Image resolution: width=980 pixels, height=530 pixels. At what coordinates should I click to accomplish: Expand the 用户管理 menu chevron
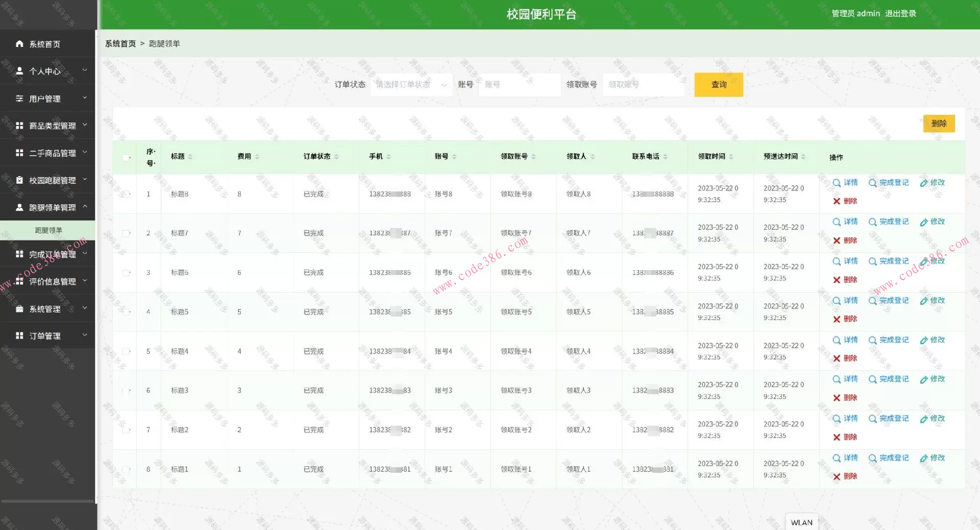[x=85, y=98]
